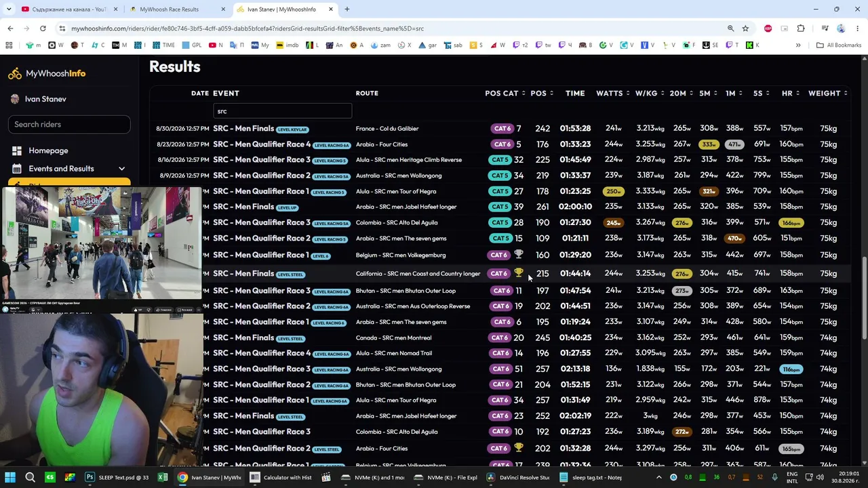
Task: Click the event filter field containing 'src'
Action: 282,111
